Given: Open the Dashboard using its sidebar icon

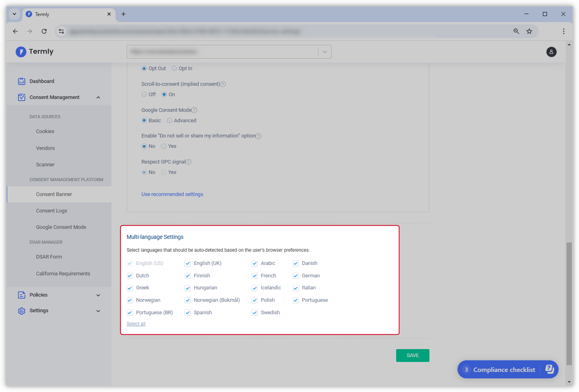Looking at the screenshot, I should point(21,81).
